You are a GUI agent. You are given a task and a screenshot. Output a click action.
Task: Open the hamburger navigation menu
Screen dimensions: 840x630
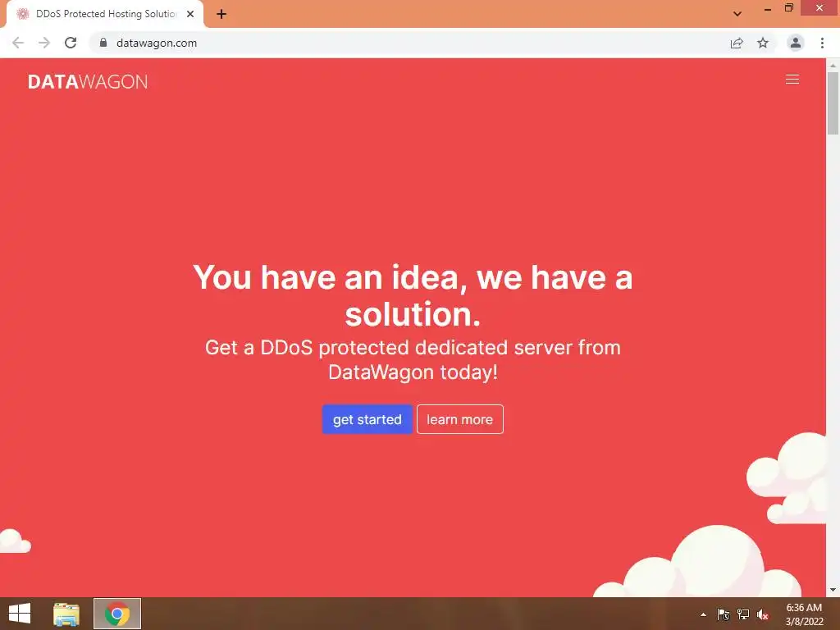point(792,80)
